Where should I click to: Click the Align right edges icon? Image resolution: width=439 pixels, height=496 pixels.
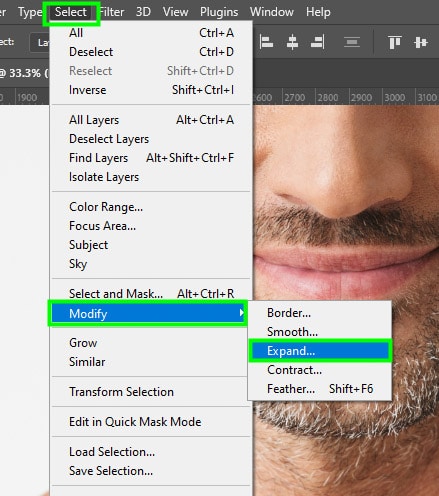[317, 42]
